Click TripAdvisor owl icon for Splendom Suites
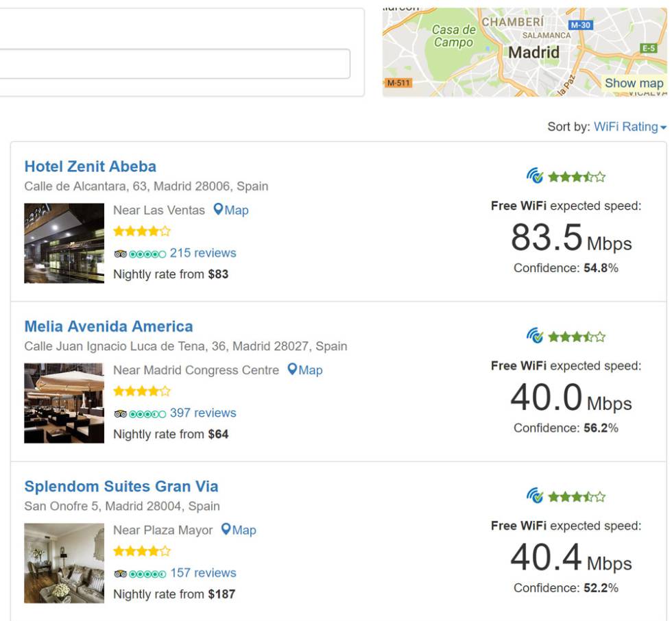 coord(121,574)
